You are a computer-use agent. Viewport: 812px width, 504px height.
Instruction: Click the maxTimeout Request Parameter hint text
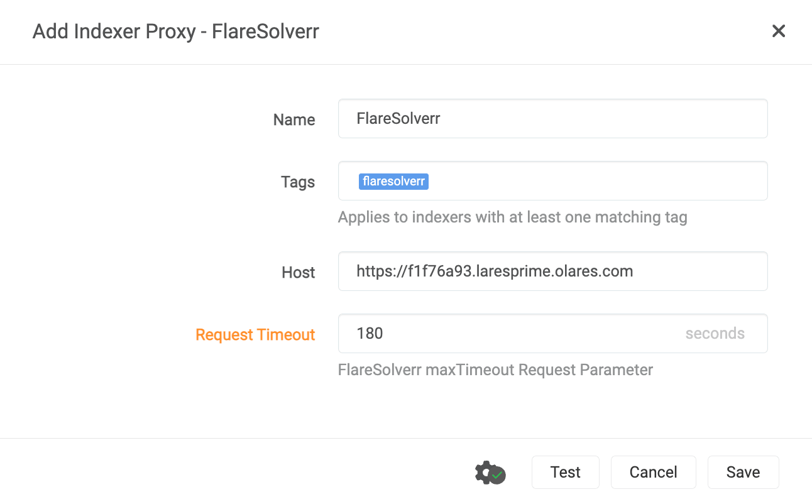[x=495, y=370]
